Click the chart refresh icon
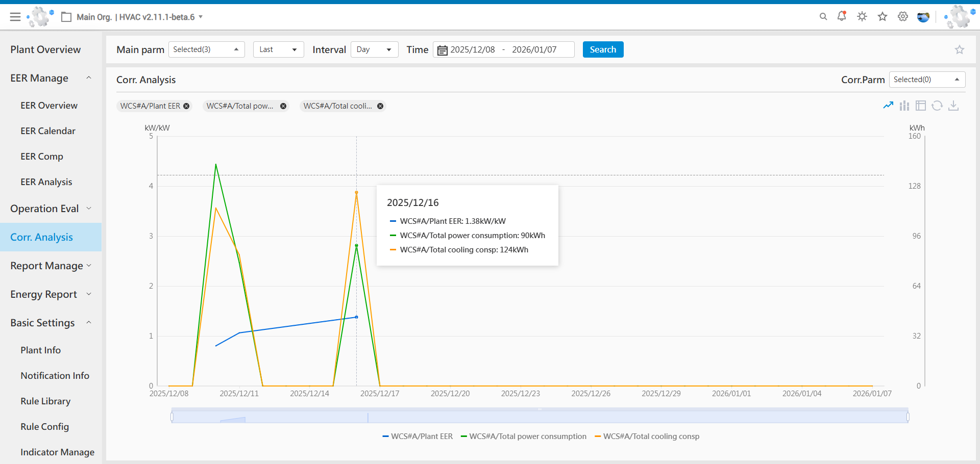This screenshot has height=464, width=980. coord(937,106)
